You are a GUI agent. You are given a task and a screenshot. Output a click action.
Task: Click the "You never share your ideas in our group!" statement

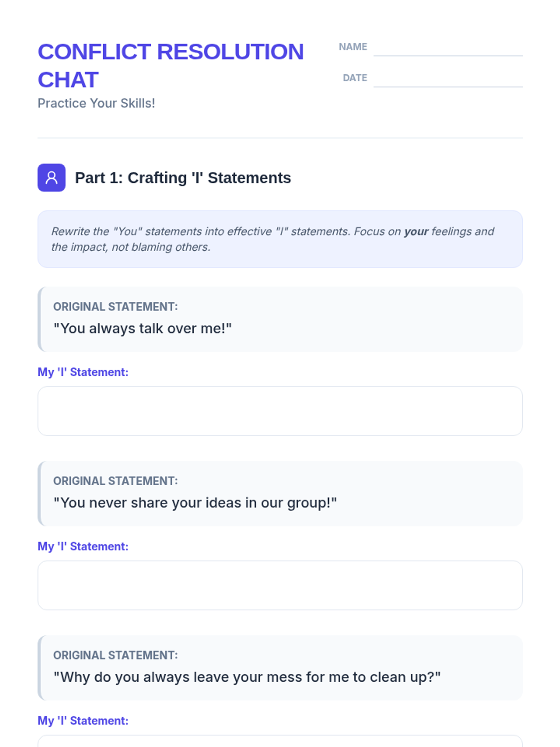point(195,503)
